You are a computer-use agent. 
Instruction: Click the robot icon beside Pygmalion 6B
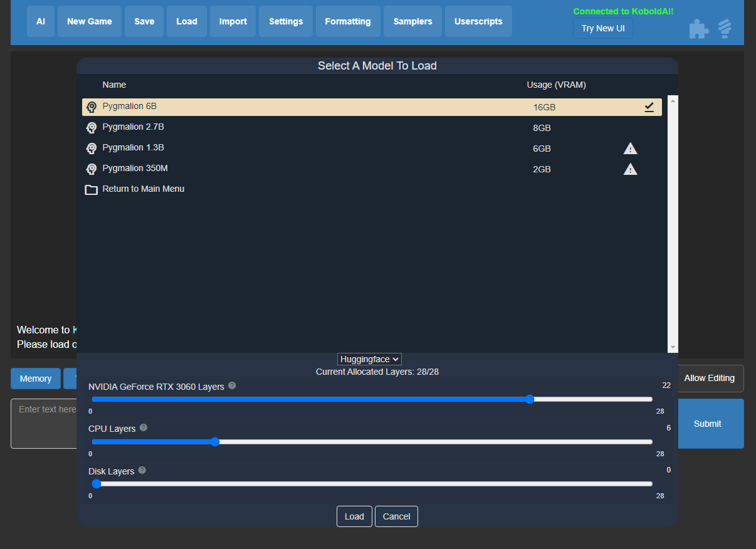92,107
